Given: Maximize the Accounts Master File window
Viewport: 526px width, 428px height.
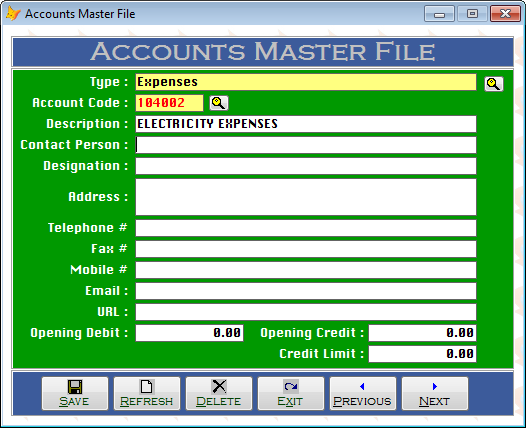Looking at the screenshot, I should point(472,14).
